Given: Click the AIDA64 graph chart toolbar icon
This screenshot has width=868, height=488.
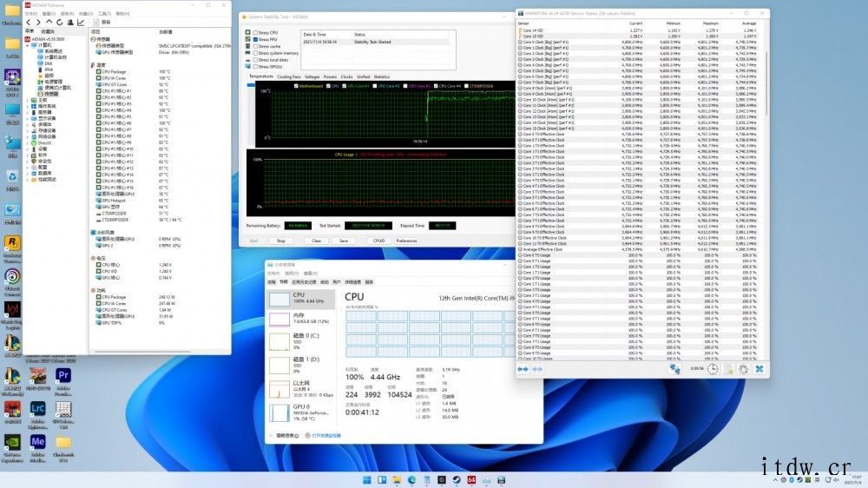Looking at the screenshot, I should (81, 23).
